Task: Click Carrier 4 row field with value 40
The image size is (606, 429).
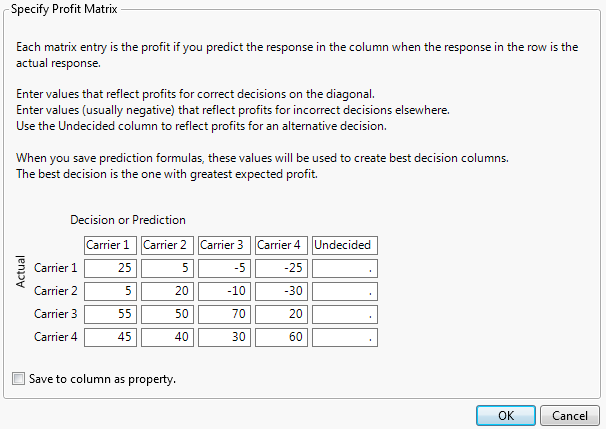Action: (167, 337)
